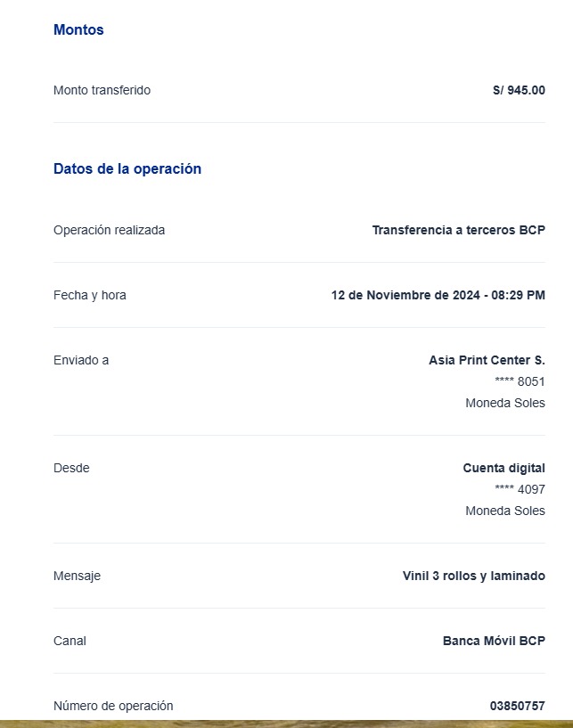Image resolution: width=573 pixels, height=728 pixels.
Task: Click the recipient name Asia Print Center S.
Action: tap(487, 360)
